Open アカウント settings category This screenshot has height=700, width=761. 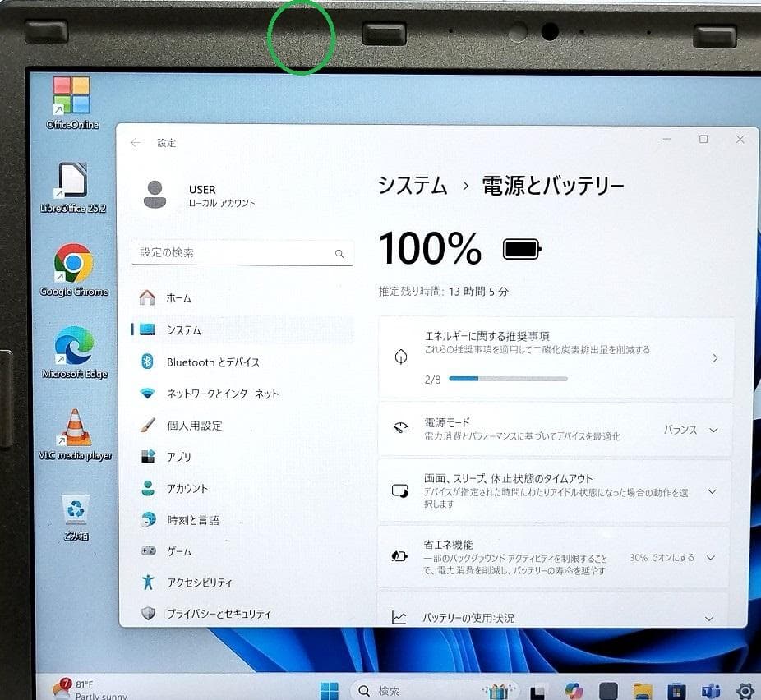pos(187,488)
